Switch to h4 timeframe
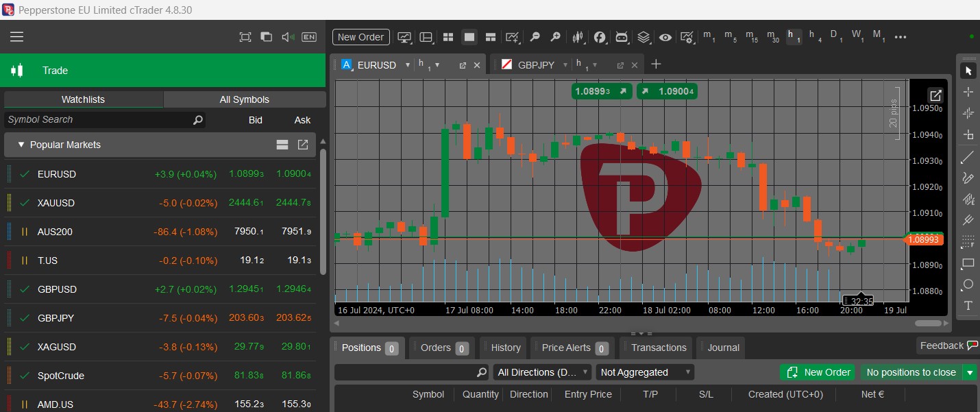The height and width of the screenshot is (412, 980). [x=816, y=36]
